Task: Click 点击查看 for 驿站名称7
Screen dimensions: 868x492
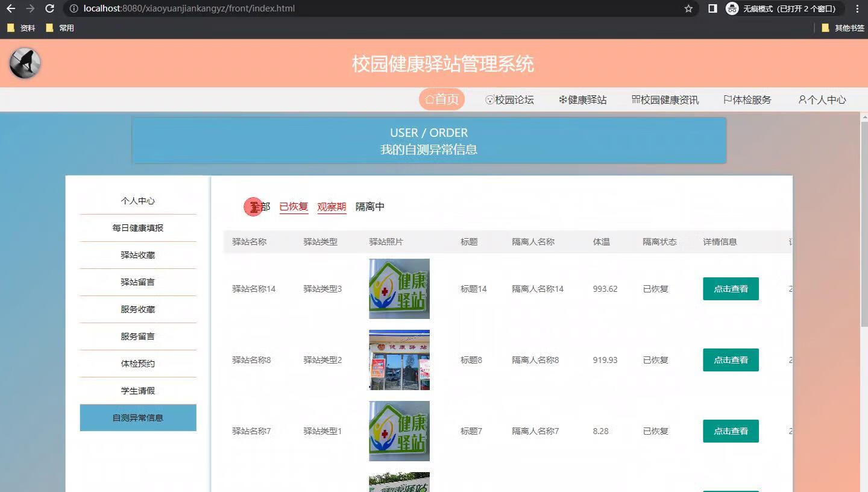Action: click(731, 431)
